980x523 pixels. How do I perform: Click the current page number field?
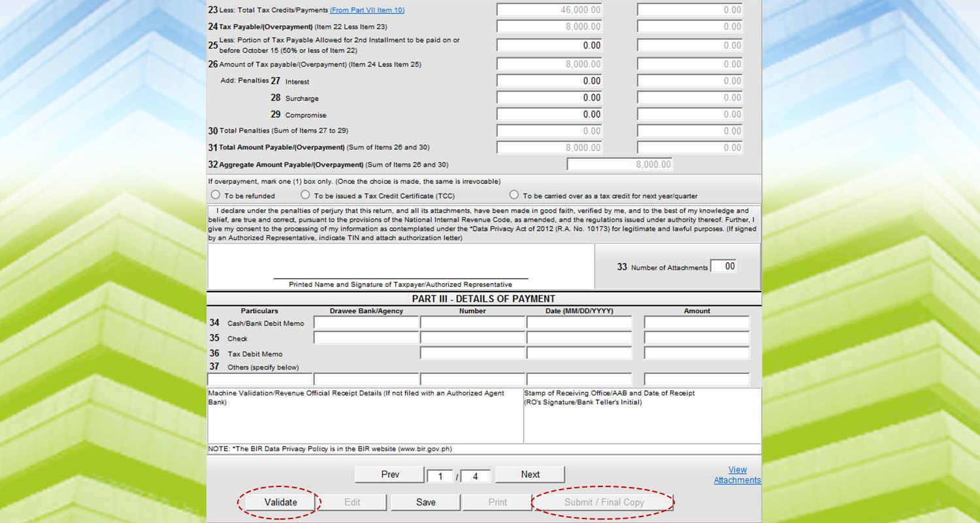[x=440, y=476]
